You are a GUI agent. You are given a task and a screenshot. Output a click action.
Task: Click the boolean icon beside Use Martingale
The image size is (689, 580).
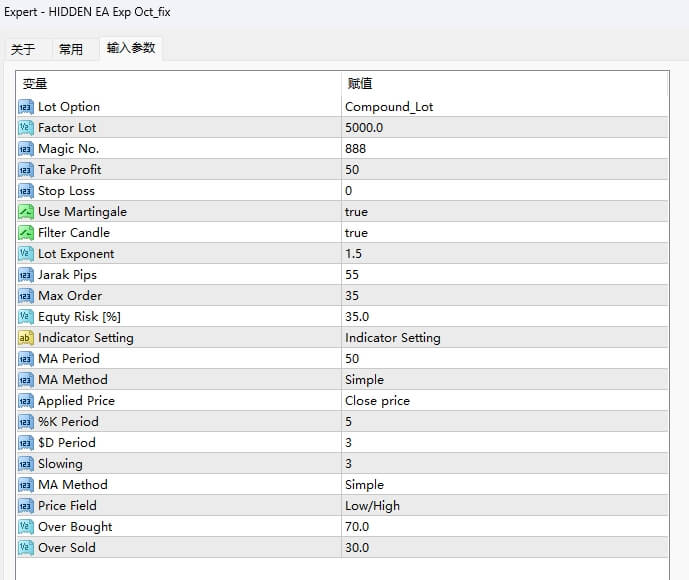pyautogui.click(x=26, y=212)
